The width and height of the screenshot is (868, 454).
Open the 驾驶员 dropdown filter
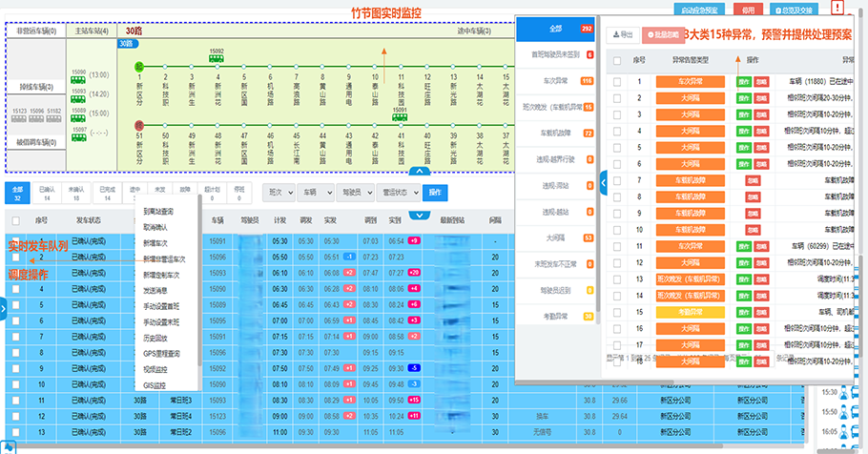353,192
